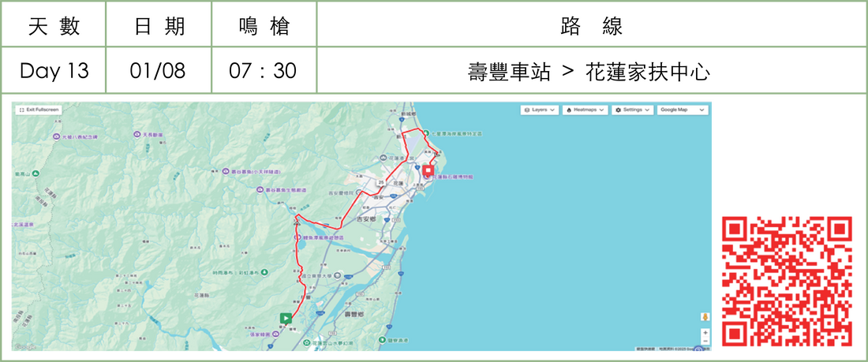Screen dimensions: 868x362
Task: Click the 花蓮縣石雕博物館 map pin
Action: pos(428,177)
